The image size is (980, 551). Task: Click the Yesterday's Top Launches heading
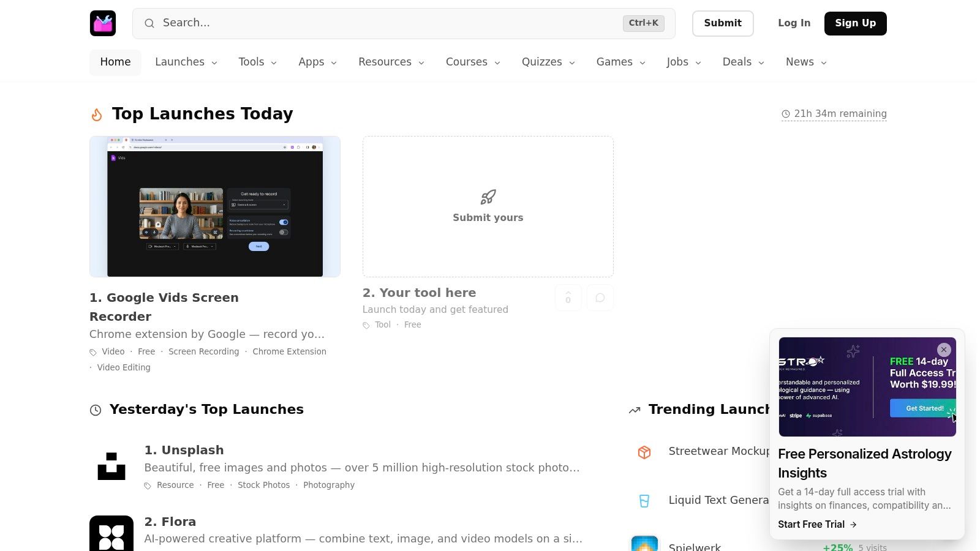pos(206,410)
